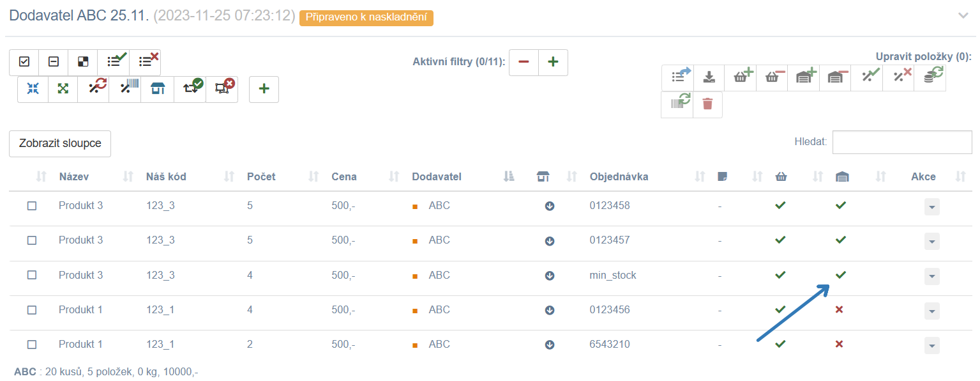Click the barcode refresh icon
Screen dimensions: 980x381
[x=678, y=104]
